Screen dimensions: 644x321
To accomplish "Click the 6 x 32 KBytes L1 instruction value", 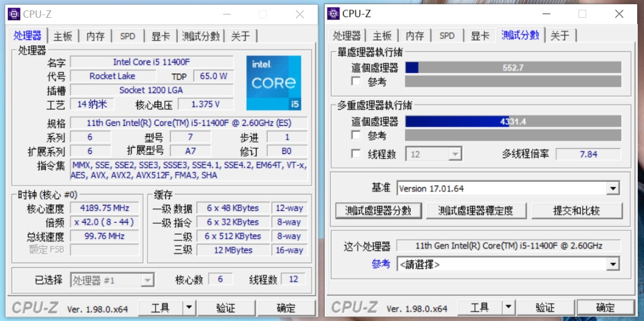I will (x=233, y=222).
